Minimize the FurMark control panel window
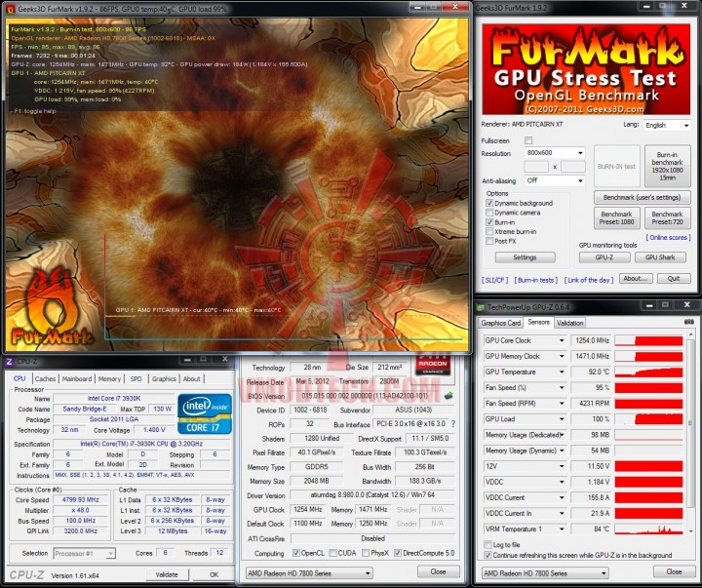 (x=647, y=6)
